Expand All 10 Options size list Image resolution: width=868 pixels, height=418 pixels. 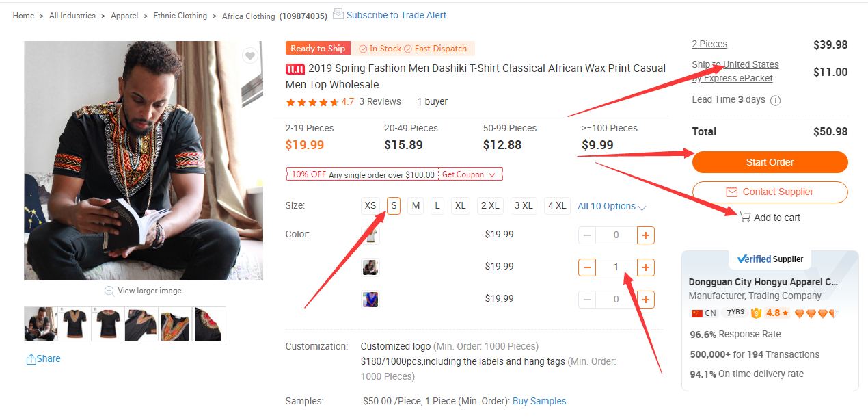612,207
